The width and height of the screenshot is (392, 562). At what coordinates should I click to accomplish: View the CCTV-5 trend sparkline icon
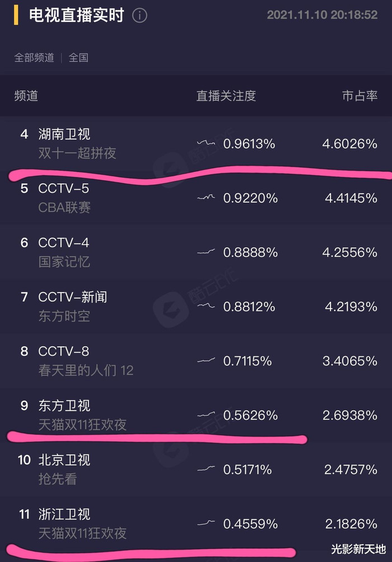tap(206, 197)
